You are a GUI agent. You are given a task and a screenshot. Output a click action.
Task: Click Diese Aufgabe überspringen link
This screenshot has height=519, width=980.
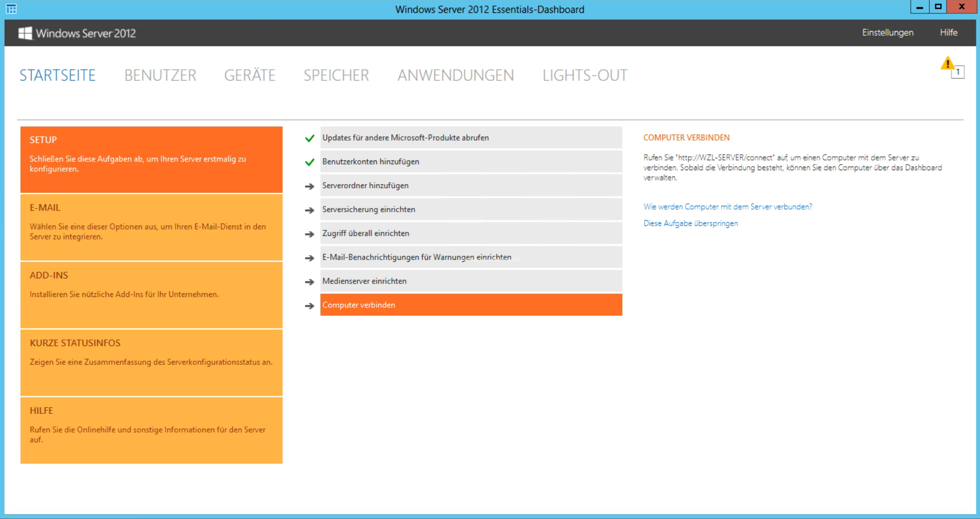coord(690,224)
